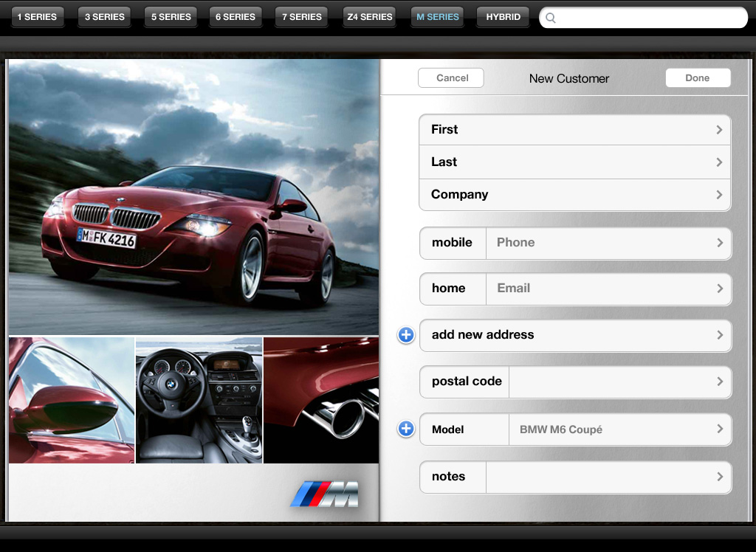
Task: Select the 1 SERIES tab
Action: tap(37, 17)
